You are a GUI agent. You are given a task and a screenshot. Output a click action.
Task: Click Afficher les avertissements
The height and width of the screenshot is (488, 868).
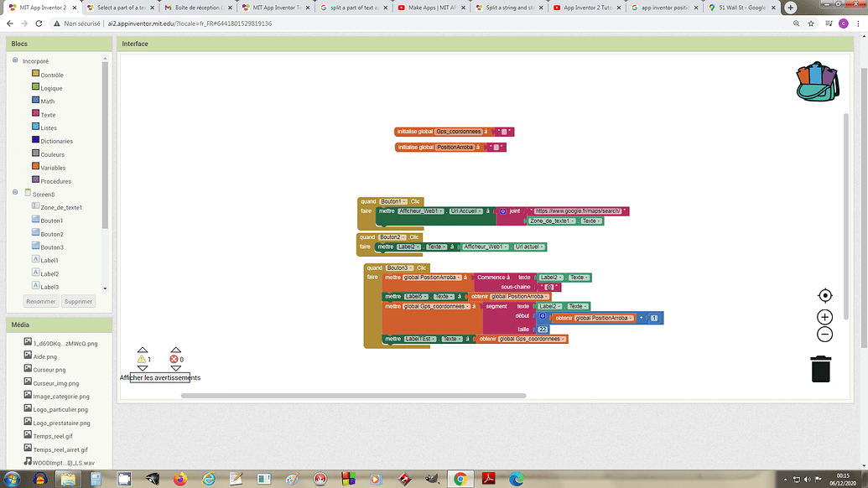tap(161, 377)
